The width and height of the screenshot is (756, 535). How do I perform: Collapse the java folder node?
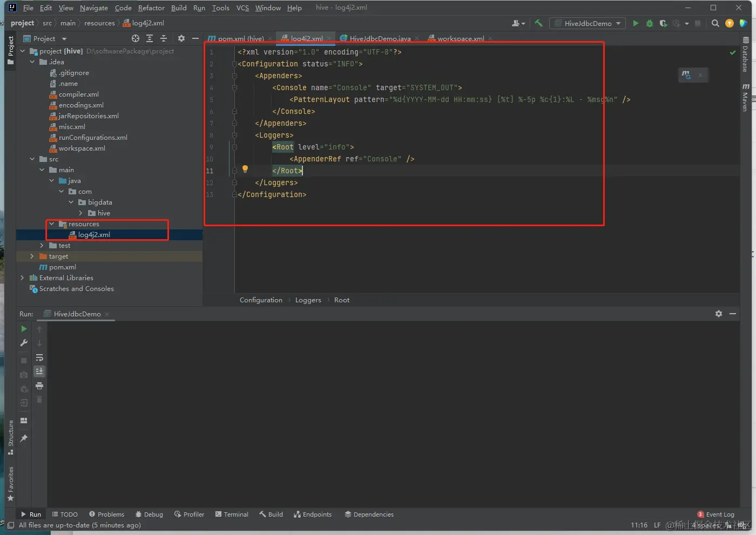52,181
